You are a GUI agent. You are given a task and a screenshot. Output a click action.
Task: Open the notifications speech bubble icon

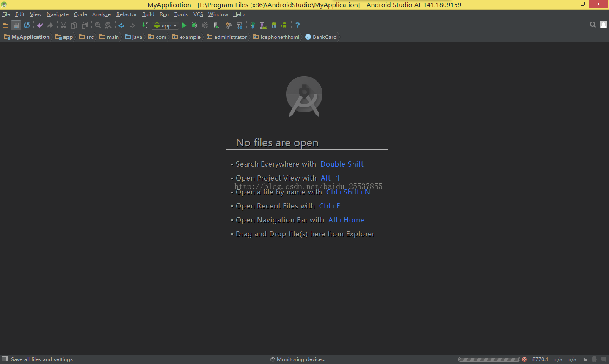tap(604, 359)
